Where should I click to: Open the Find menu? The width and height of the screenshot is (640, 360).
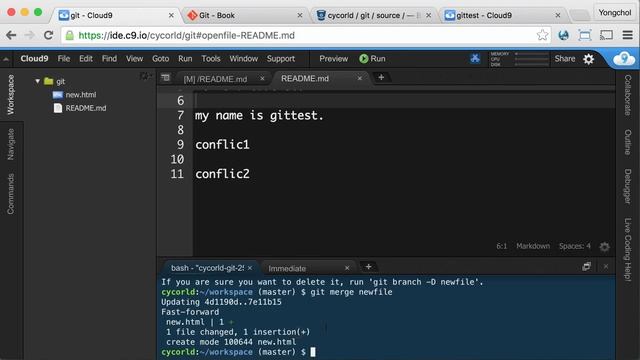(109, 59)
